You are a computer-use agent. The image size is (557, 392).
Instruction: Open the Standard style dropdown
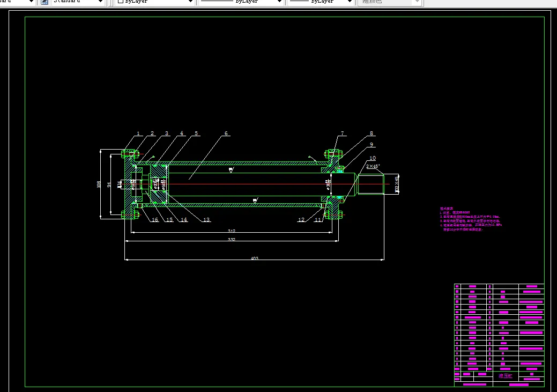pyautogui.click(x=78, y=2)
